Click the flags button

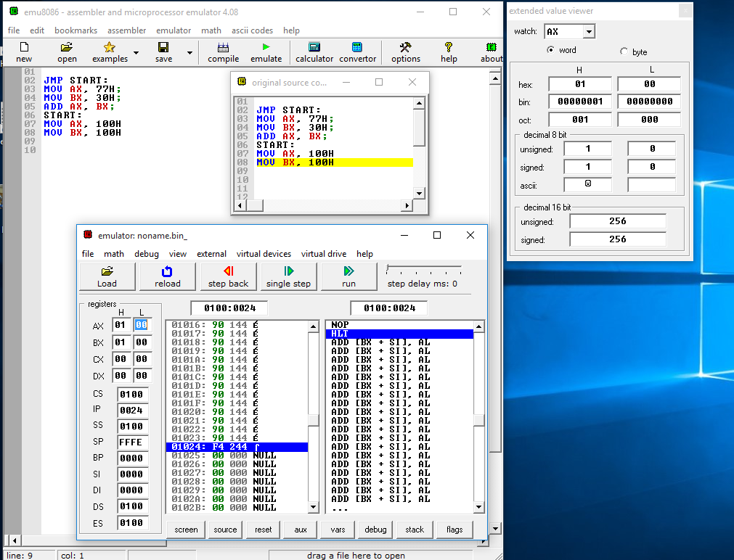(x=454, y=530)
